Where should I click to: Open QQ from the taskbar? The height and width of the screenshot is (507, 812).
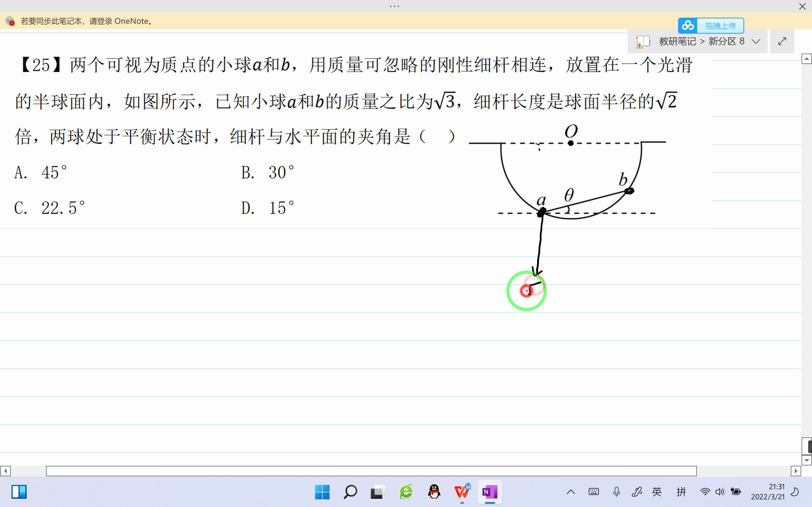(x=434, y=492)
